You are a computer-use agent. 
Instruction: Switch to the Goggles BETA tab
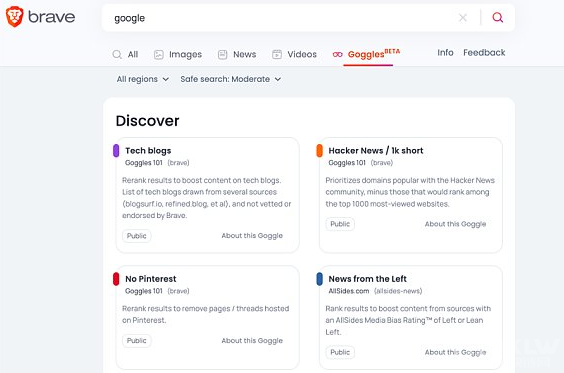coord(374,54)
